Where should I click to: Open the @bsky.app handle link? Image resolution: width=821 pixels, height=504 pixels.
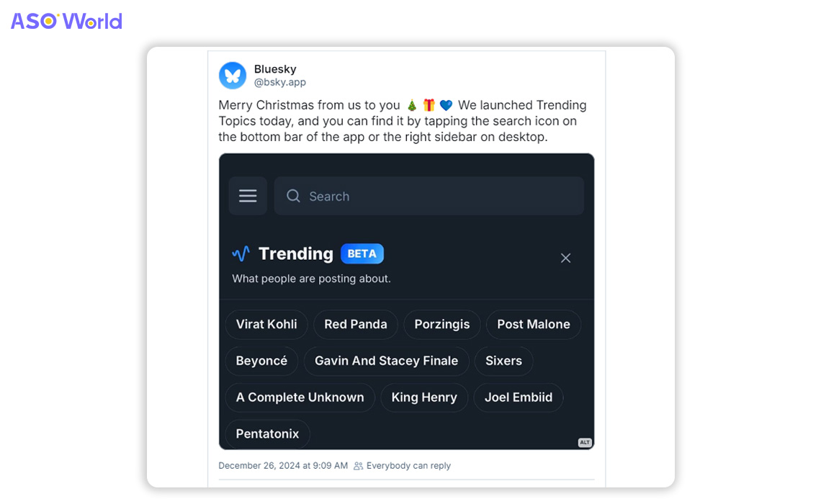[279, 82]
